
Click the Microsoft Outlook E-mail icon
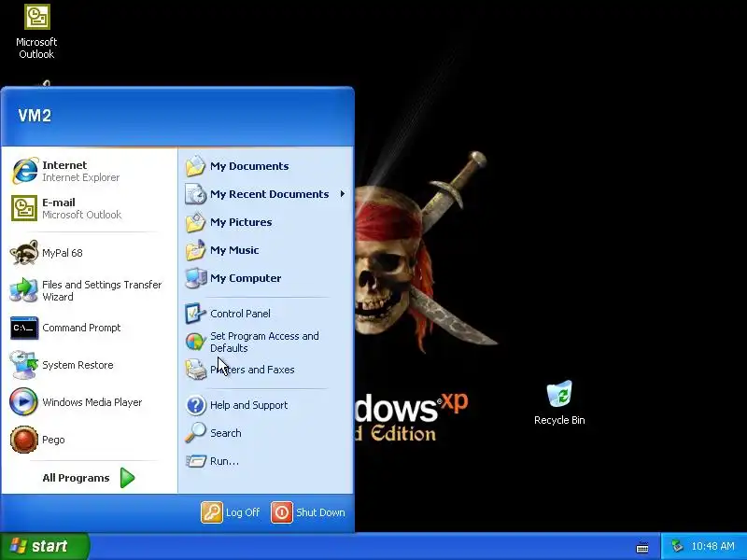point(24,208)
